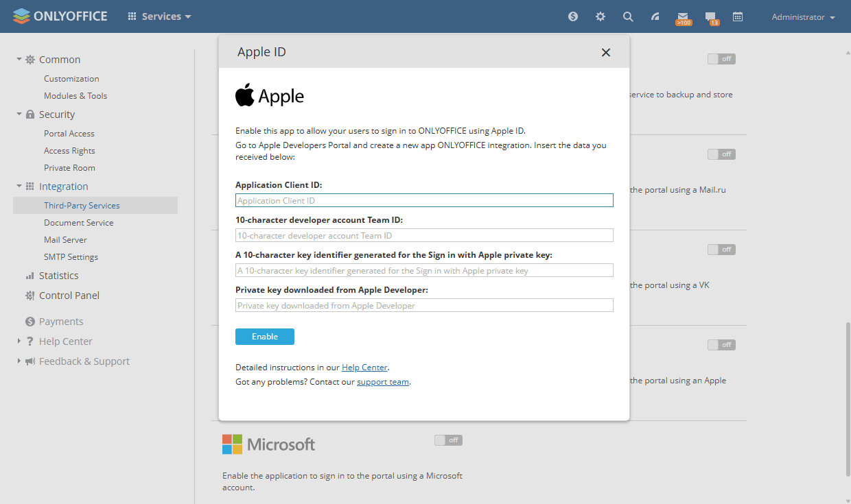Open Control Panel in sidebar
851x504 pixels.
tap(69, 296)
